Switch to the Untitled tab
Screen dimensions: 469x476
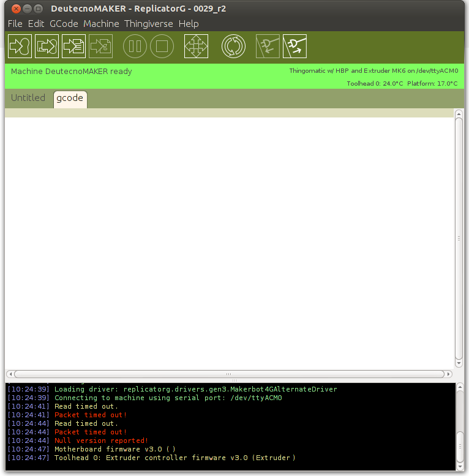click(x=28, y=98)
